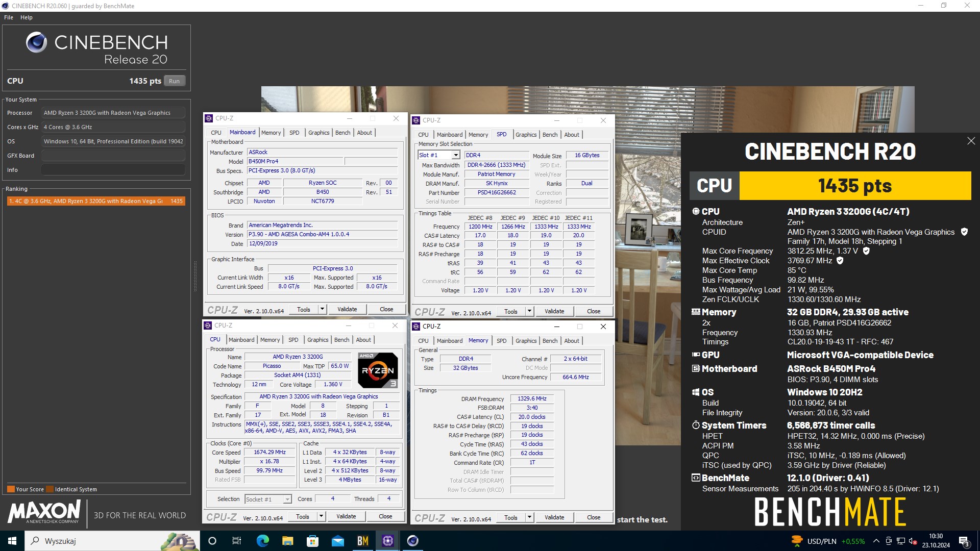Switch to Cinebench on the taskbar
The width and height of the screenshot is (980, 551).
tap(413, 541)
